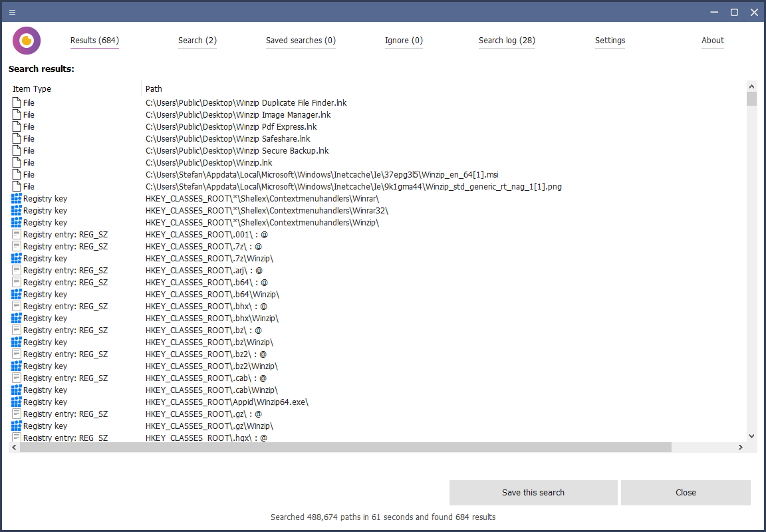766x532 pixels.
Task: Click the path ending in Winzip Secure Backup.lnk
Action: tap(237, 151)
